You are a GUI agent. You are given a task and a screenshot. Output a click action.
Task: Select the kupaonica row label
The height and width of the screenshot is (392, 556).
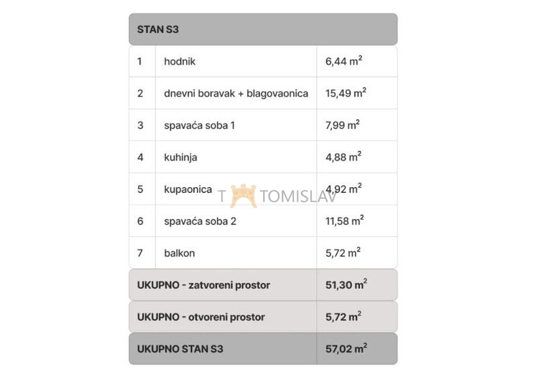pyautogui.click(x=188, y=189)
